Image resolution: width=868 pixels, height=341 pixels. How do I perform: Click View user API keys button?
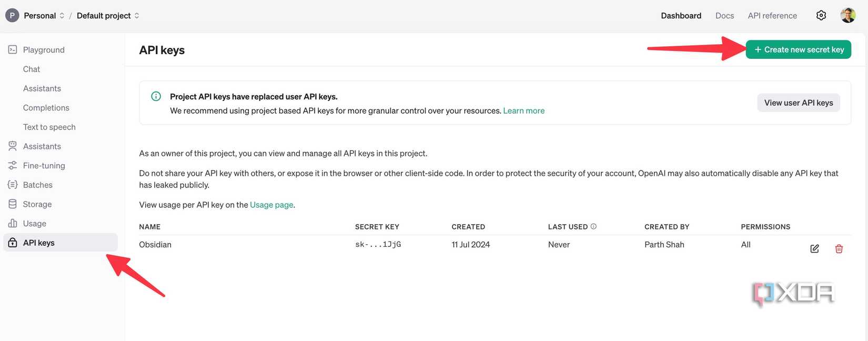(798, 103)
